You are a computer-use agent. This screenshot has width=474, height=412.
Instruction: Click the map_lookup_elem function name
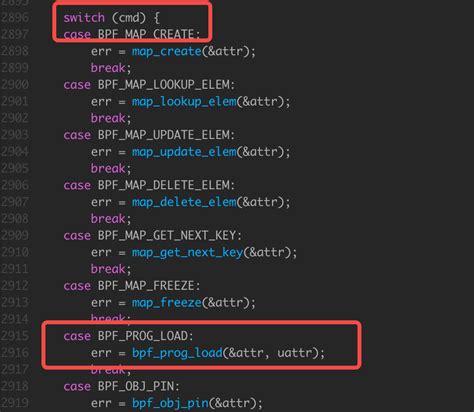[x=184, y=101]
